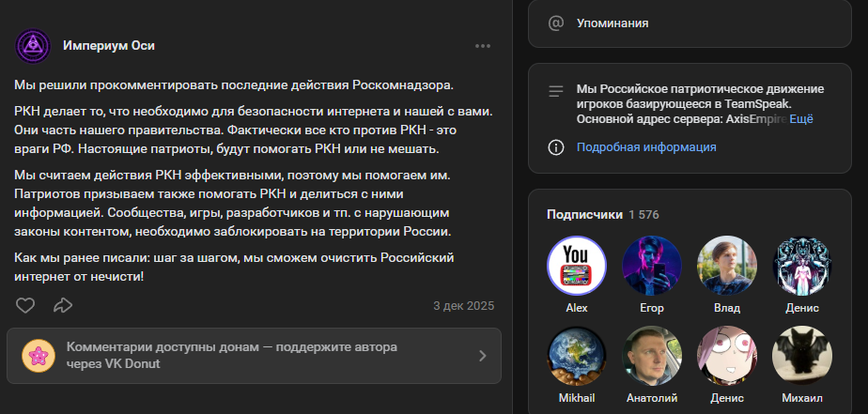Click the Упоминания at-sign icon
The image size is (868, 414).
pyautogui.click(x=556, y=23)
